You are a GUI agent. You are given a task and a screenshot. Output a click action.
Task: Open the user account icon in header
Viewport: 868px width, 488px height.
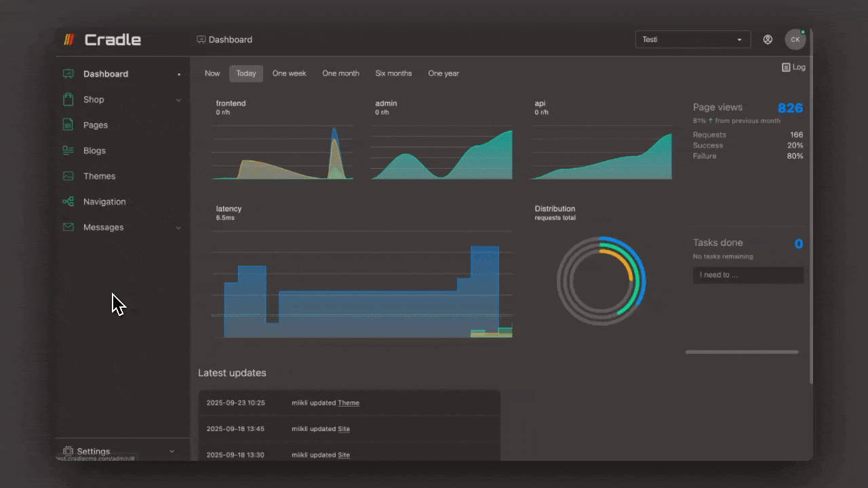(x=768, y=39)
